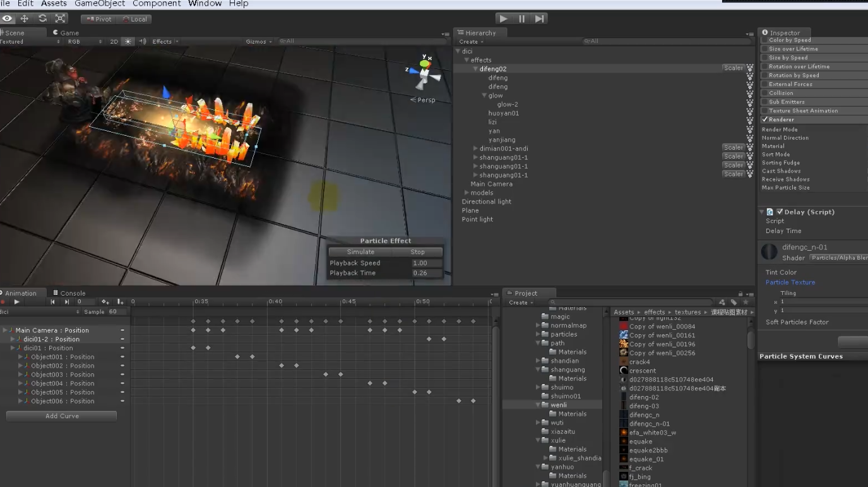Open the RGB render mode dropdown
Viewport: 868px width, 487px height.
click(x=85, y=42)
